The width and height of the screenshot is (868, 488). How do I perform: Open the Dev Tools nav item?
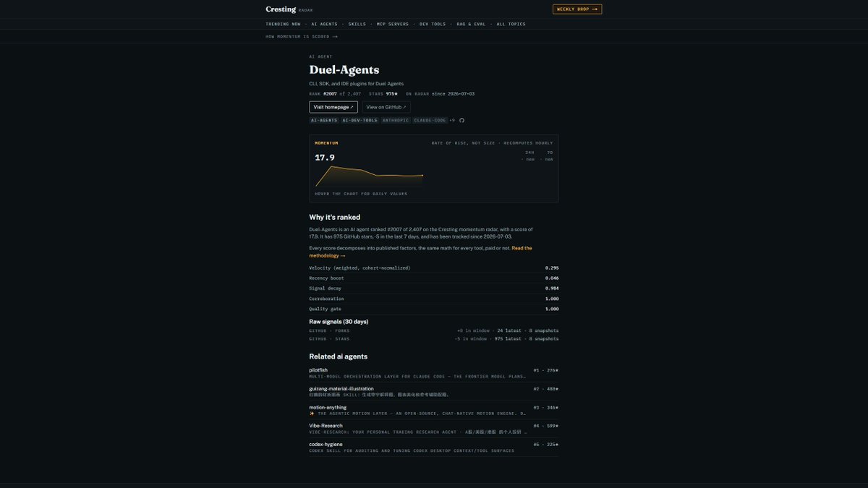pyautogui.click(x=433, y=24)
